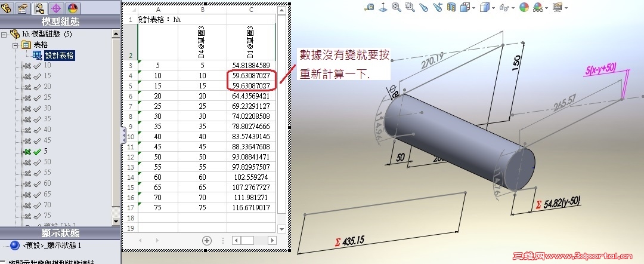Activate the Measure tool icon
The width and height of the screenshot is (644, 264).
click(x=369, y=7)
